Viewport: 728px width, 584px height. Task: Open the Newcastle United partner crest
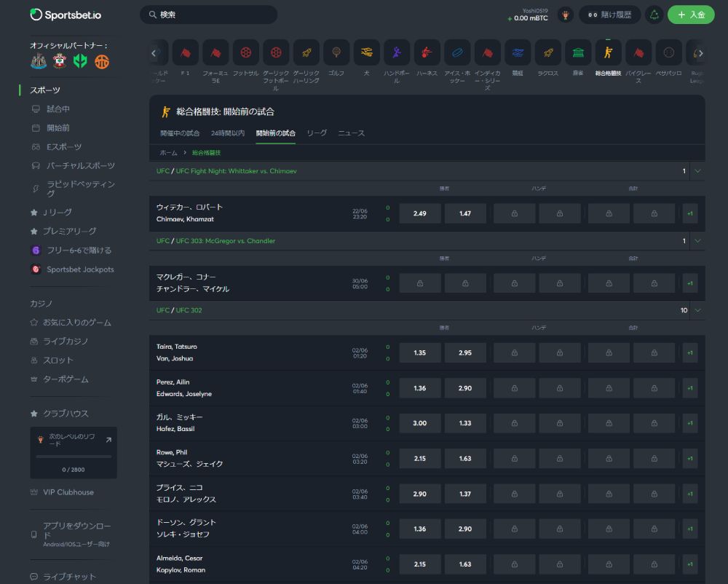click(39, 61)
